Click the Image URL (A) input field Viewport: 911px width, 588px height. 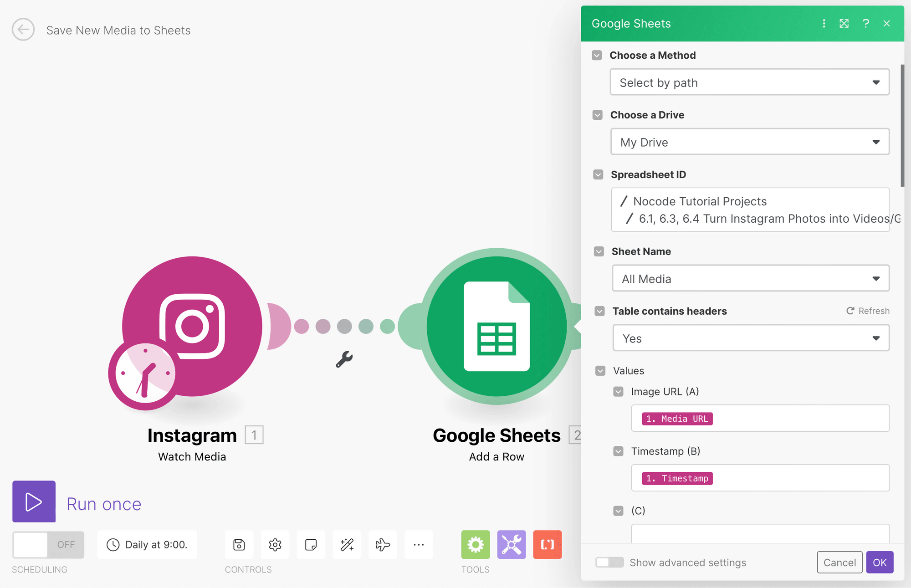760,418
